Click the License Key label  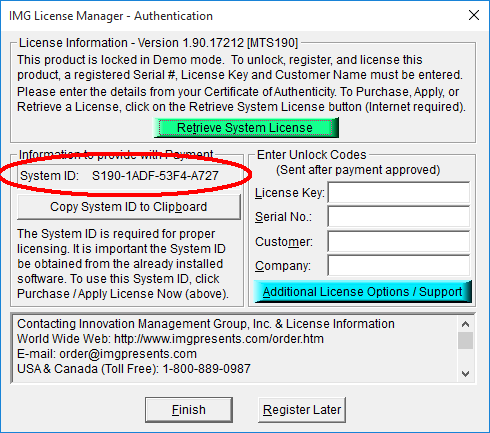click(290, 193)
